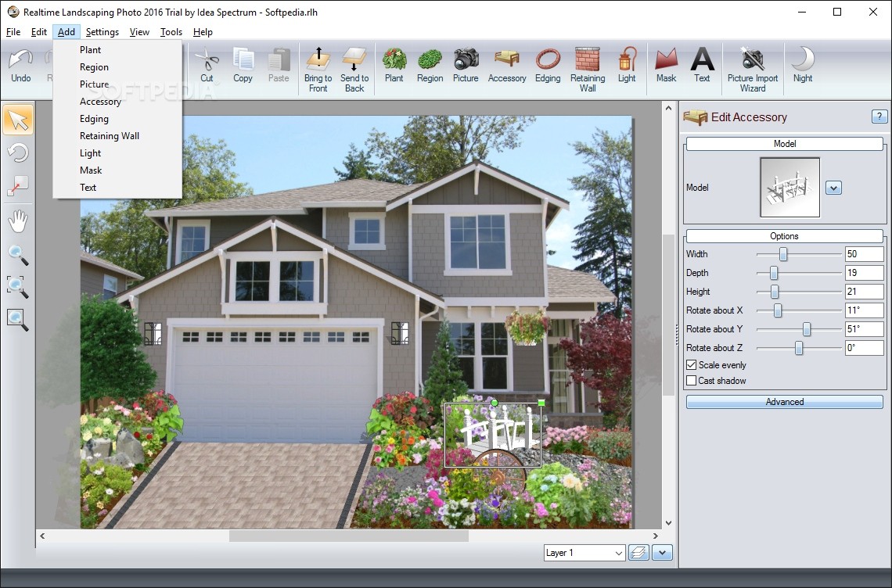Click the layers icon beside Layer 1
892x588 pixels.
pos(639,553)
